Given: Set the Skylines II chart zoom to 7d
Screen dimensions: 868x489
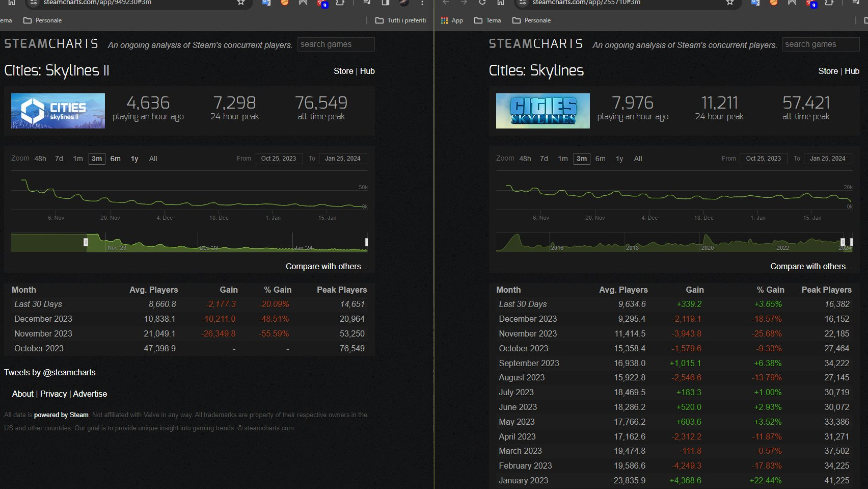Looking at the screenshot, I should tap(59, 159).
